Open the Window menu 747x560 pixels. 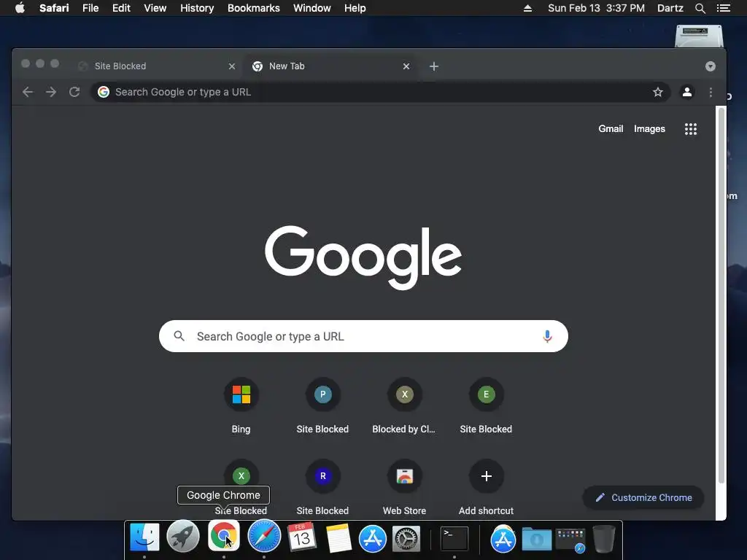coord(312,8)
